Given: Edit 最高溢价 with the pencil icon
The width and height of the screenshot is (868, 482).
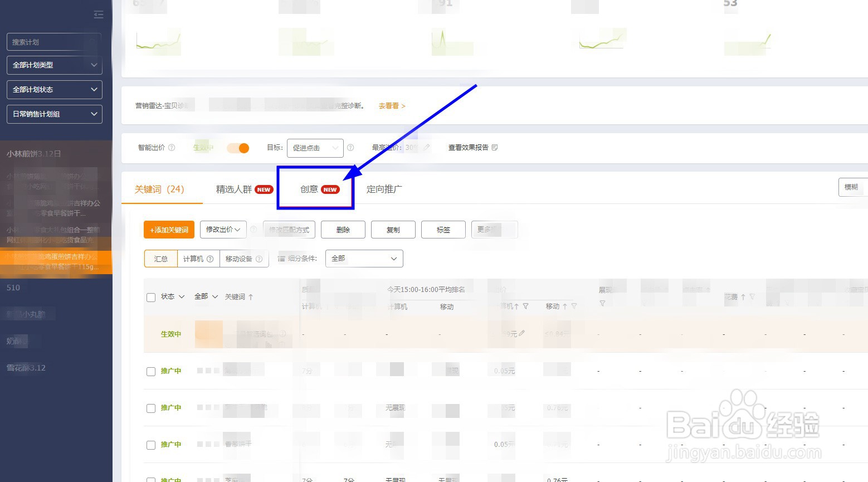Looking at the screenshot, I should 427,147.
